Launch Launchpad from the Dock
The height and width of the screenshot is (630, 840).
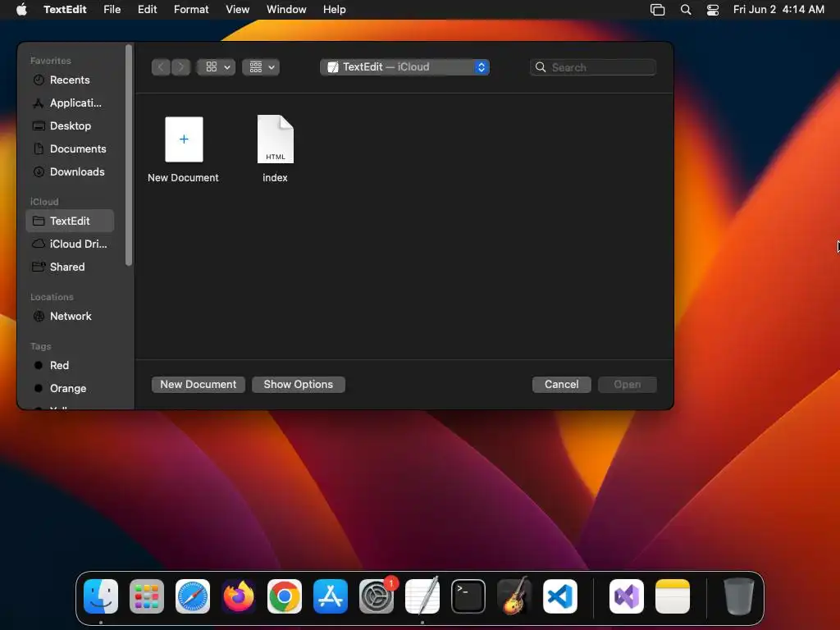point(147,596)
